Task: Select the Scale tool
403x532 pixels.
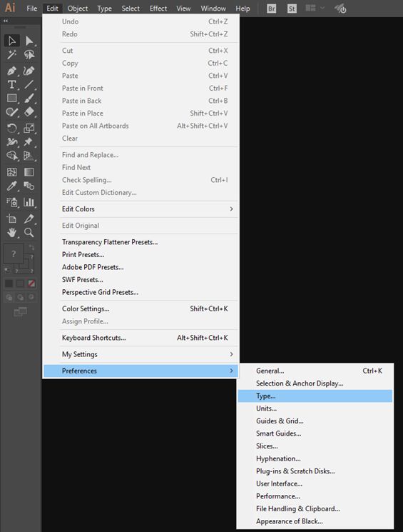Action: (x=29, y=129)
